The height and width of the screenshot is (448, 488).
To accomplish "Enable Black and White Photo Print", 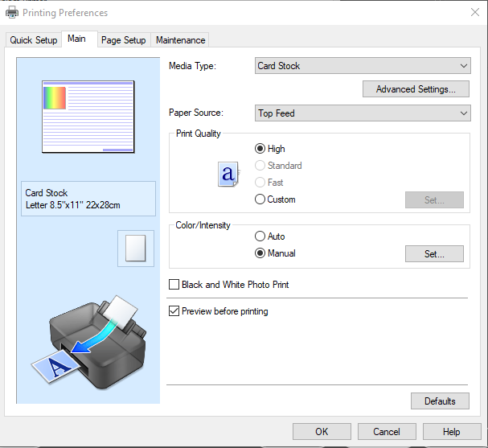I will (x=229, y=285).
